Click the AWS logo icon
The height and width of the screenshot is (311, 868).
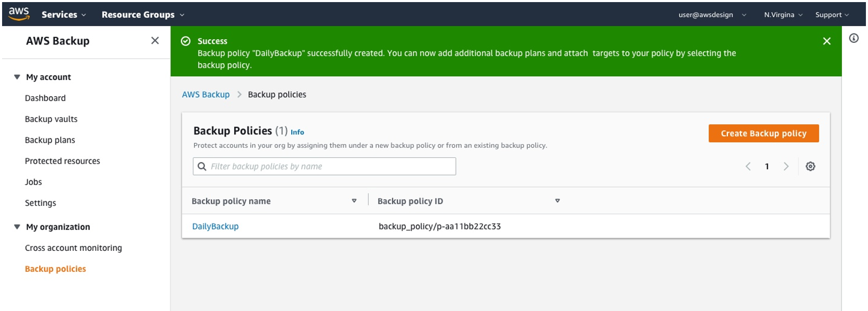[x=19, y=14]
